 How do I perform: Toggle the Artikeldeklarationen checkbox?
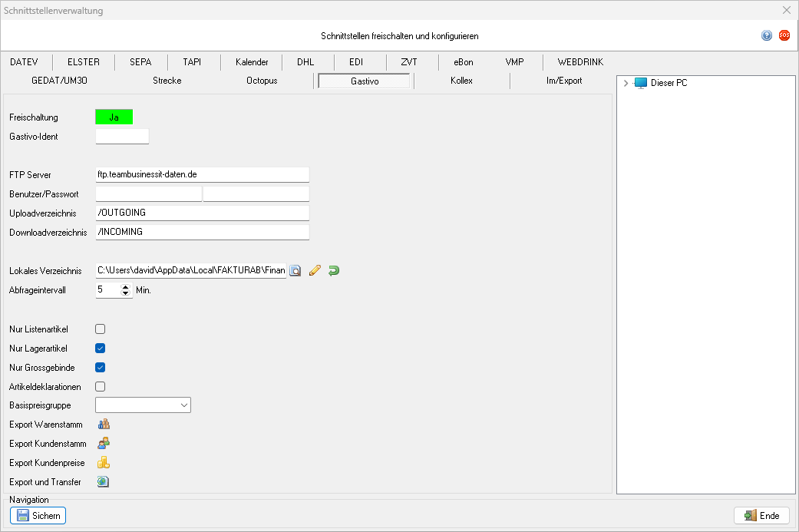(100, 387)
